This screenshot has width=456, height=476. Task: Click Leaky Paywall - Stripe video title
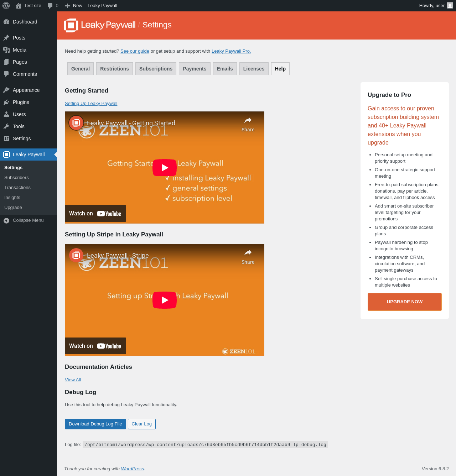point(118,256)
